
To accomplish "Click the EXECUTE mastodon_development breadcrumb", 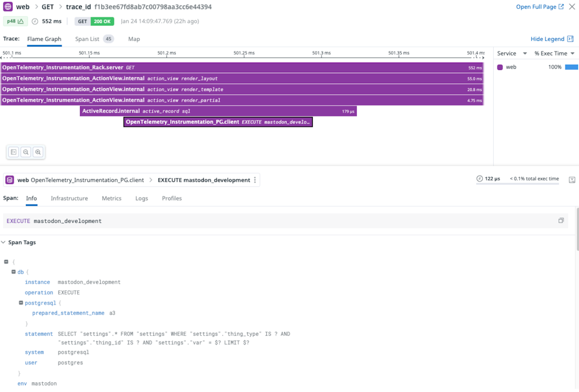I will coord(204,180).
